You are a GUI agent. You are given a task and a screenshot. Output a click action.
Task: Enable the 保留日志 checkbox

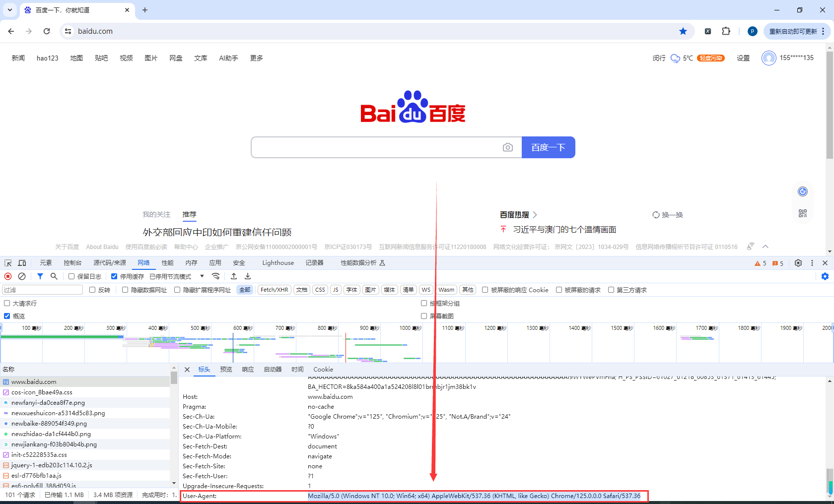pyautogui.click(x=71, y=276)
